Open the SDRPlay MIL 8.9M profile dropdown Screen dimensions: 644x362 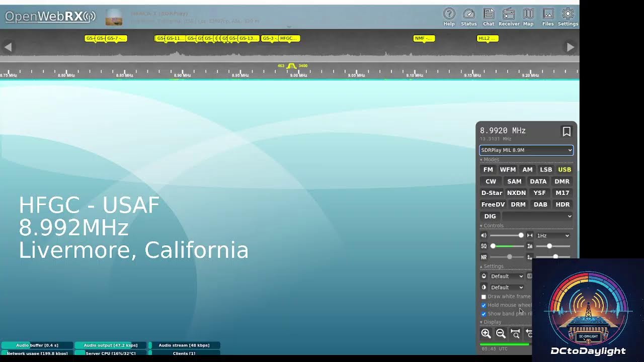[526, 150]
